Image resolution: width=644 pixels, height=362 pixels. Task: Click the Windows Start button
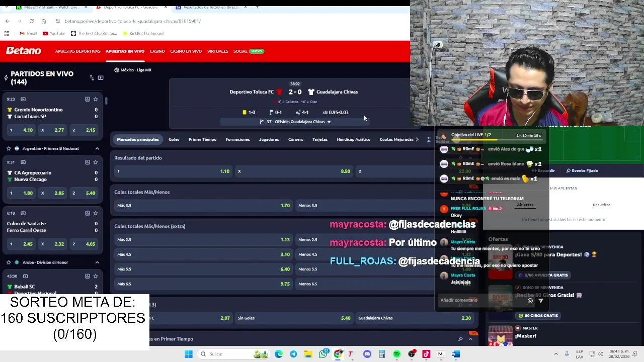[x=189, y=354]
